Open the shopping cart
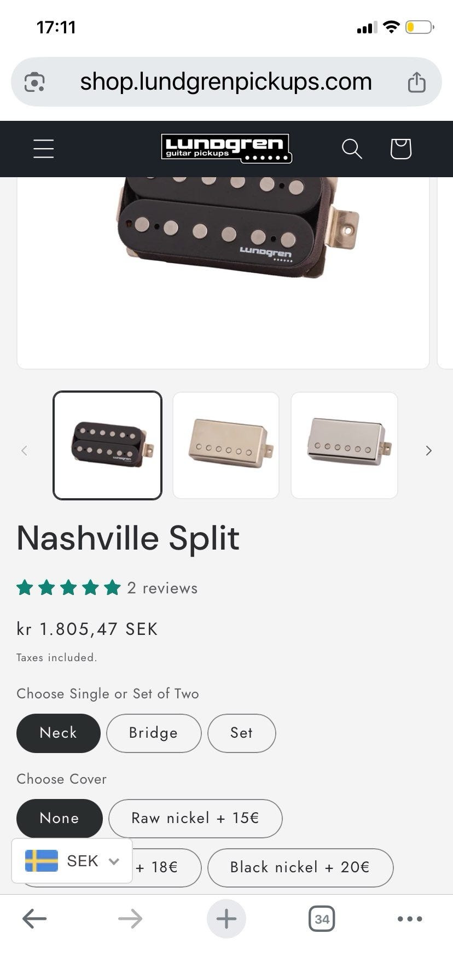Image resolution: width=453 pixels, height=980 pixels. tap(400, 149)
